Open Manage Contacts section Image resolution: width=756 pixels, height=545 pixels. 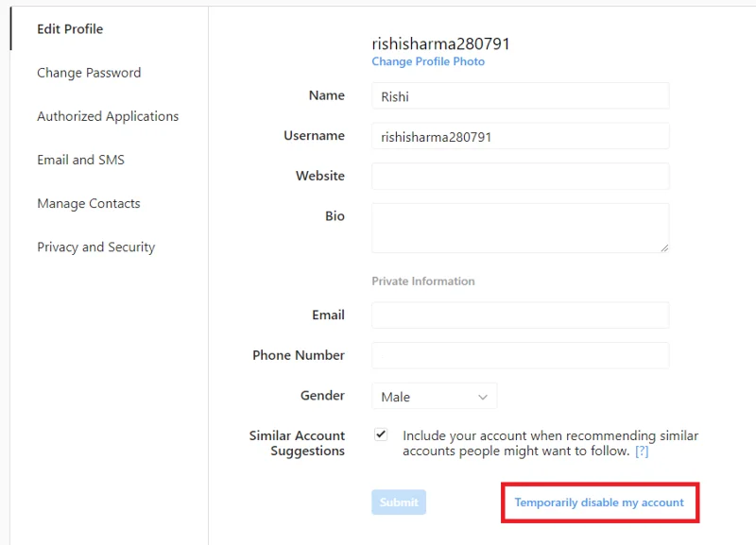tap(88, 203)
